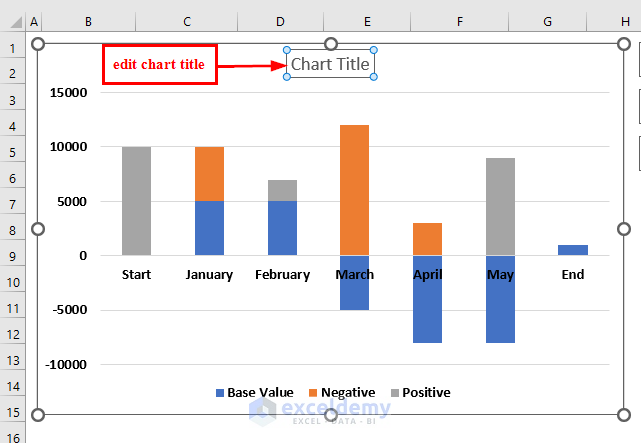Click the January axis label
The image size is (641, 443).
209,275
